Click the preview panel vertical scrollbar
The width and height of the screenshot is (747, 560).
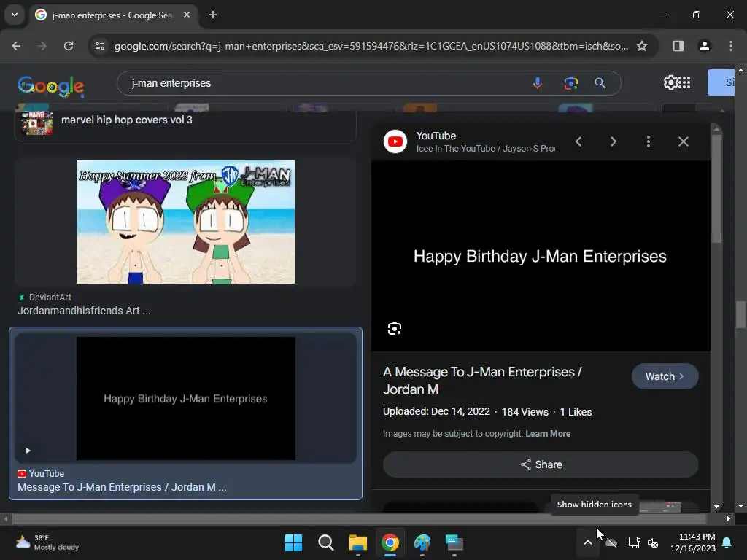(x=716, y=188)
